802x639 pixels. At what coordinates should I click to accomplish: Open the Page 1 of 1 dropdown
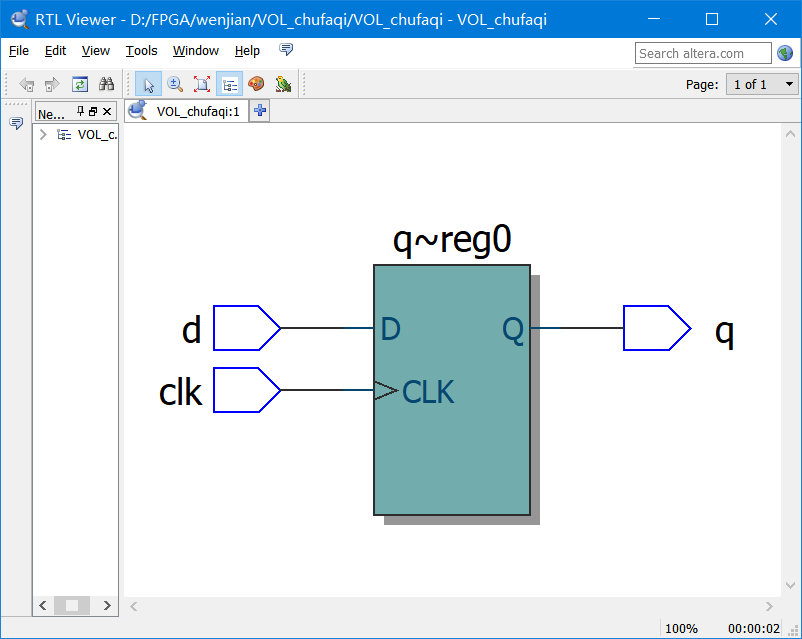pos(761,84)
